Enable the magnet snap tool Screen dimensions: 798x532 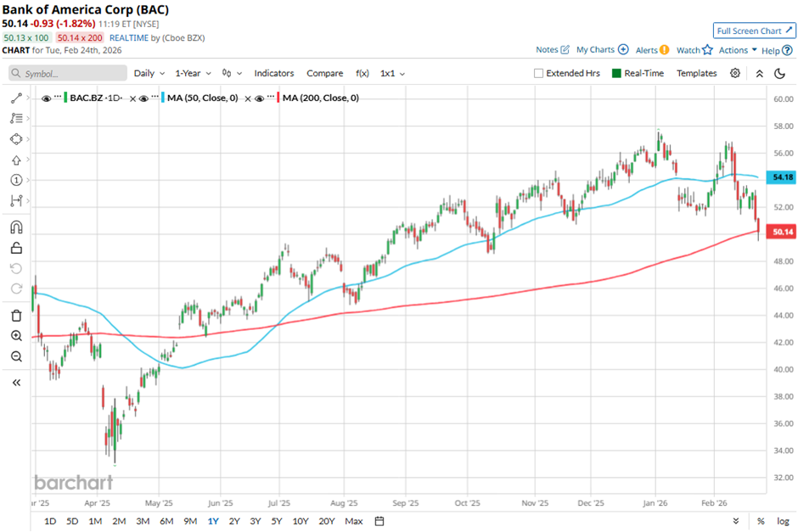[x=16, y=227]
